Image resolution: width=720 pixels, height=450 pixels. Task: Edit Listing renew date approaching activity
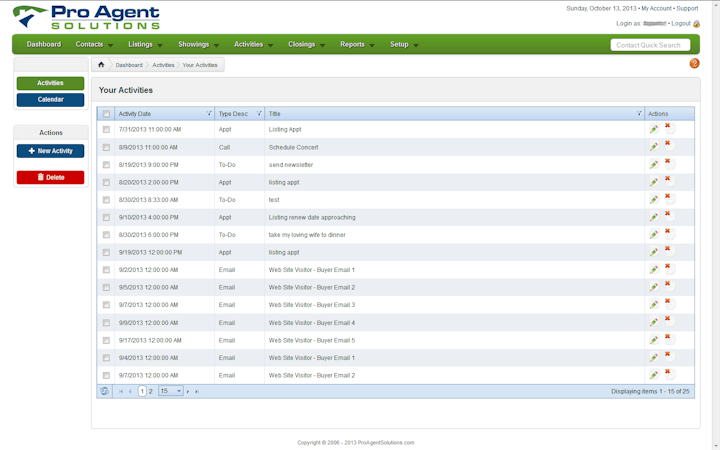pos(654,217)
